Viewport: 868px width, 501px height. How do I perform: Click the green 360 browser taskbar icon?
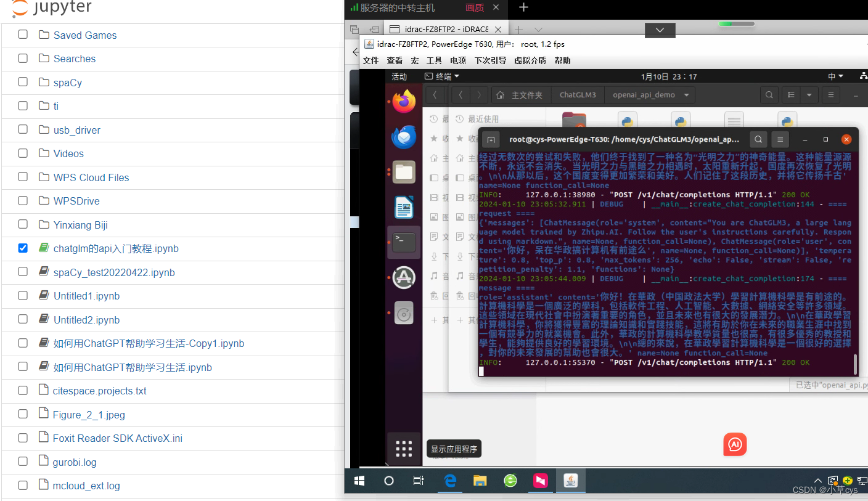[510, 481]
